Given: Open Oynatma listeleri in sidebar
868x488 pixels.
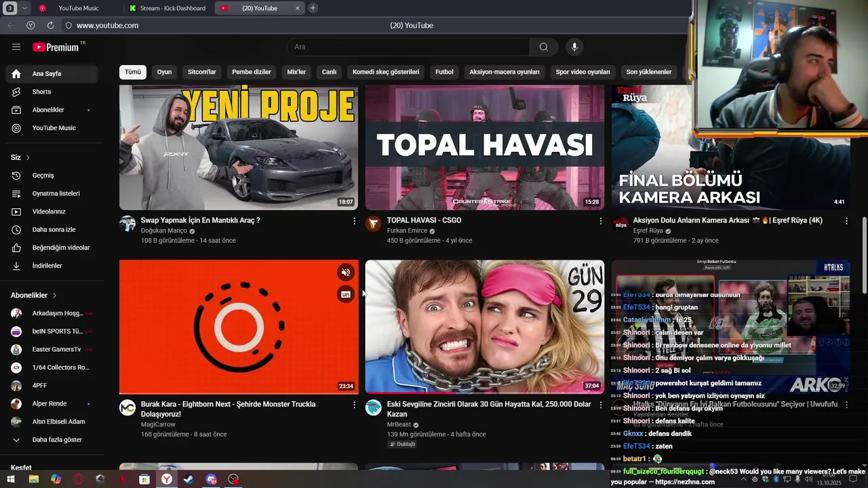Looking at the screenshot, I should [52, 193].
